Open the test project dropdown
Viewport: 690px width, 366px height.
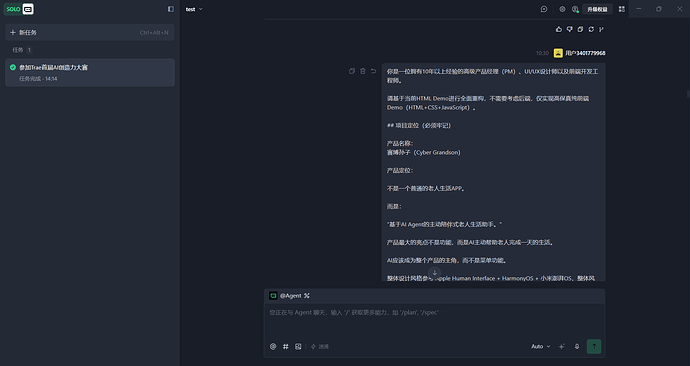tap(194, 9)
